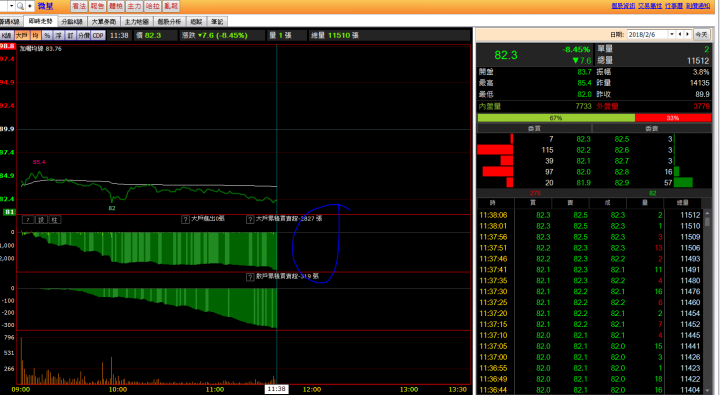Switch to the leftmost K線 tab
Viewport: 720px width, 395px height.
click(x=10, y=22)
